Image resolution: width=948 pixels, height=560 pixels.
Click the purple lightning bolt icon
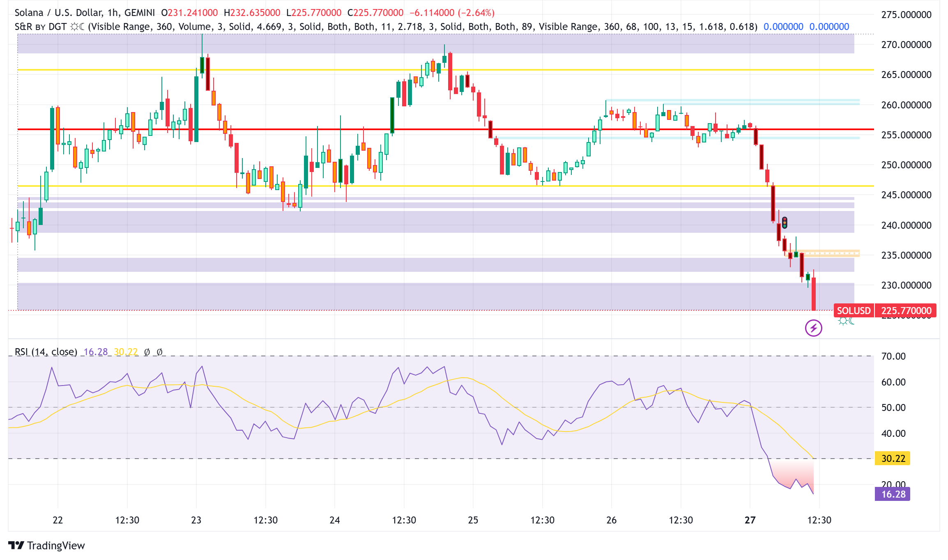813,328
